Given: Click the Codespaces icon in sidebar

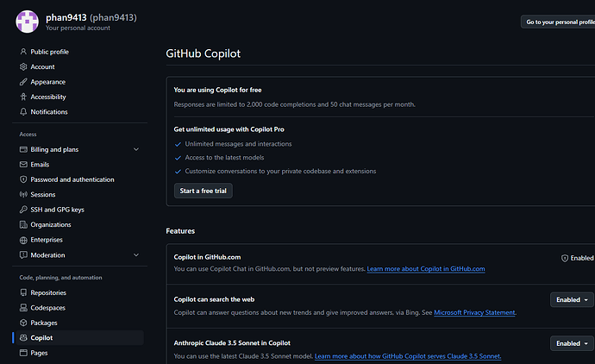Looking at the screenshot, I should tap(23, 308).
